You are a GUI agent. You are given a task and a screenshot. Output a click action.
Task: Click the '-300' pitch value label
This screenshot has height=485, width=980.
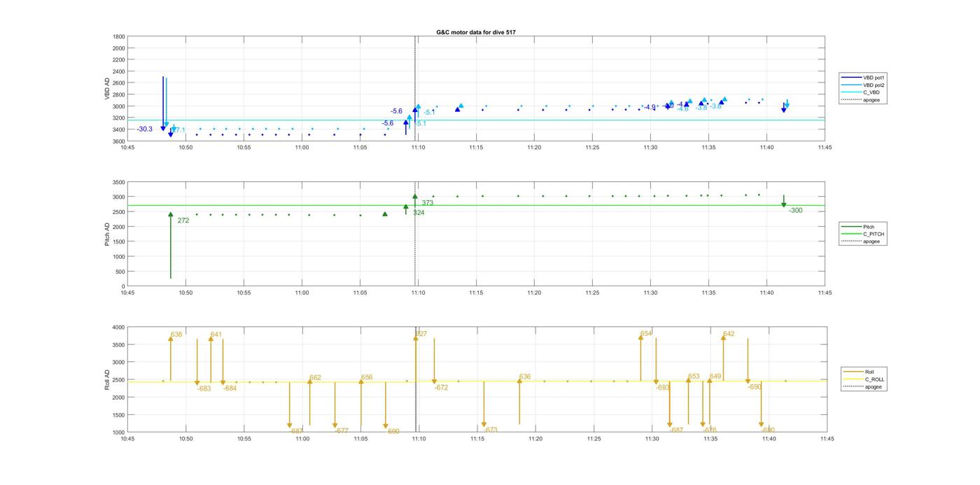(796, 211)
